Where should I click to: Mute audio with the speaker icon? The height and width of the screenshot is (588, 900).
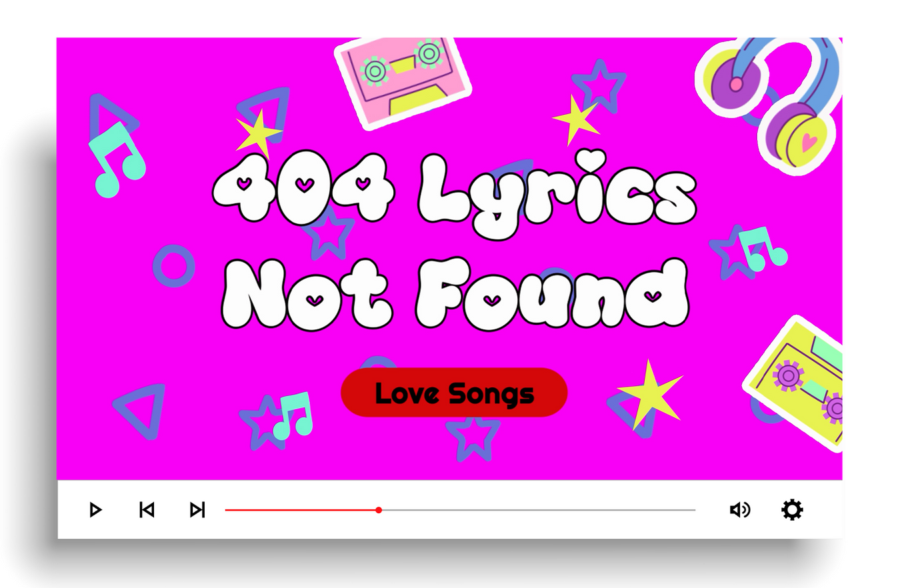click(x=740, y=510)
